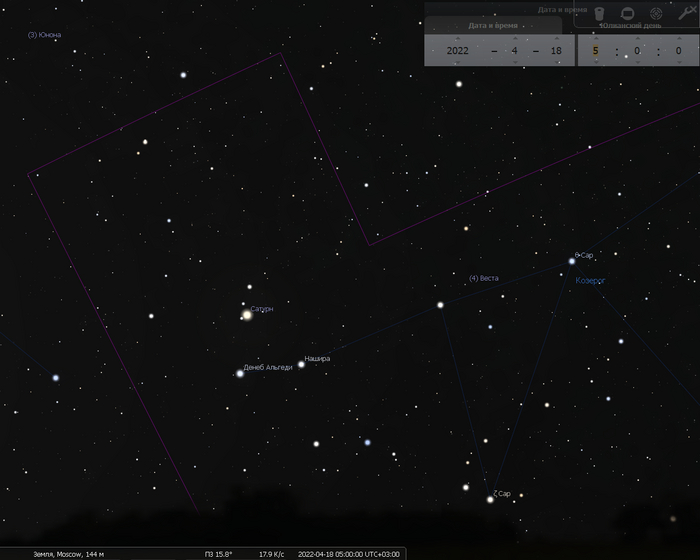Click the (4) Веста asteroid label
Image resolution: width=700 pixels, height=560 pixels.
coord(483,278)
